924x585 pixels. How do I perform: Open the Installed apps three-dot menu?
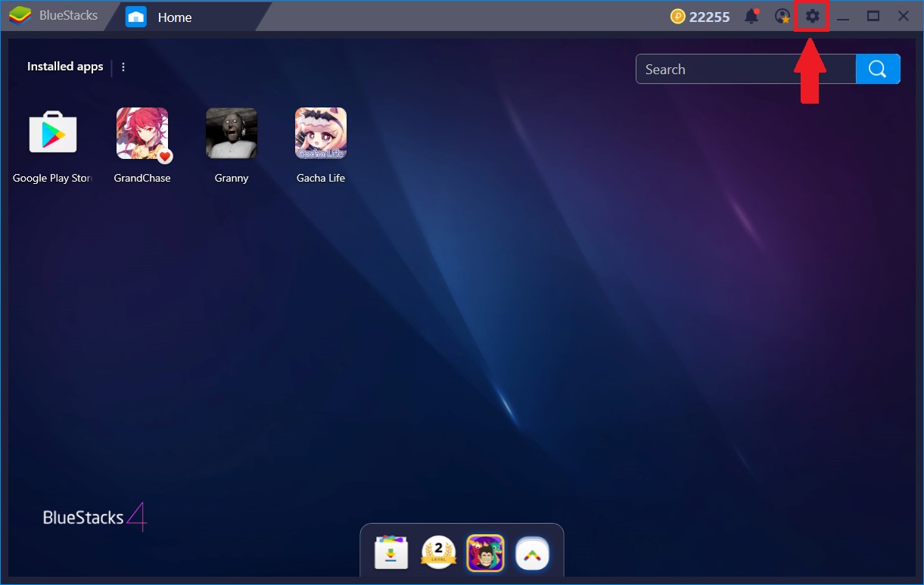(x=123, y=67)
